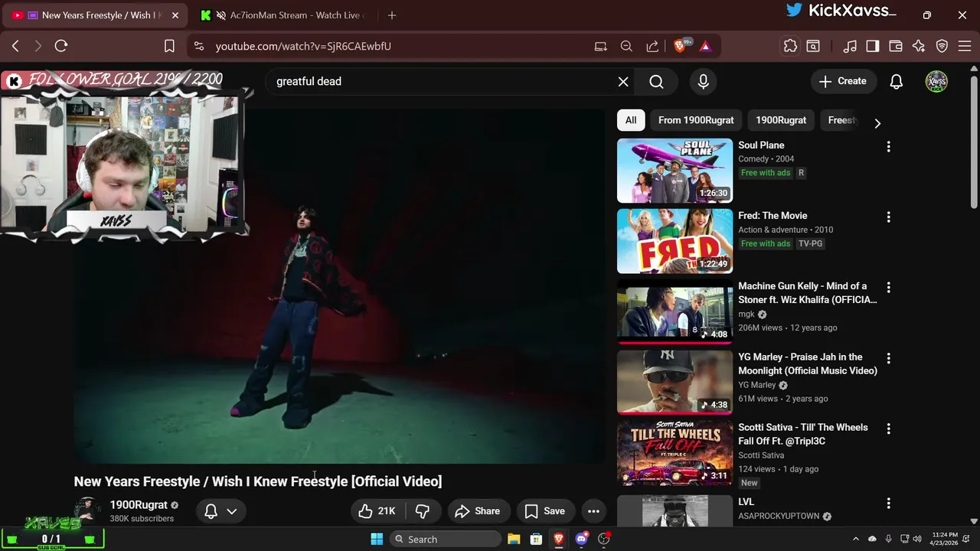980x551 pixels.
Task: Click the Brave Shields lion icon
Action: [x=680, y=46]
